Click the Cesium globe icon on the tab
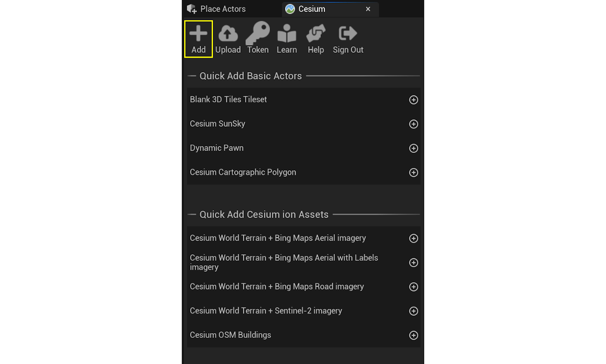 click(290, 9)
